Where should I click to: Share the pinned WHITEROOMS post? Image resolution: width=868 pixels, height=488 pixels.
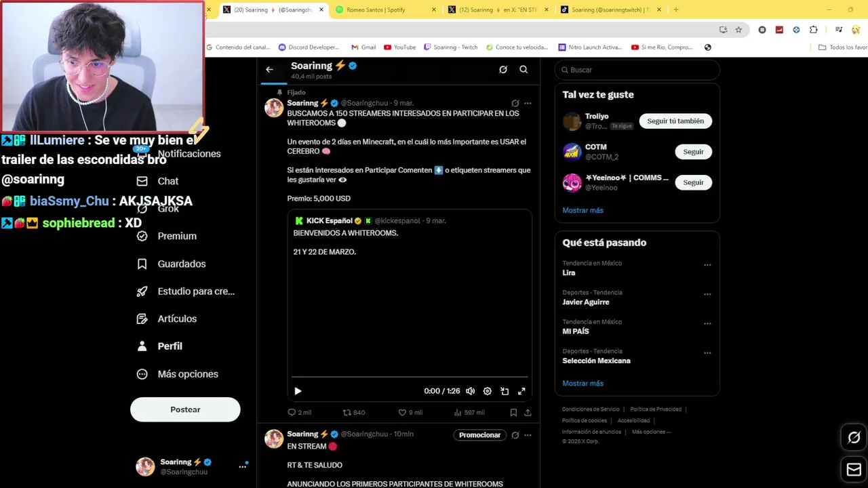click(x=528, y=412)
